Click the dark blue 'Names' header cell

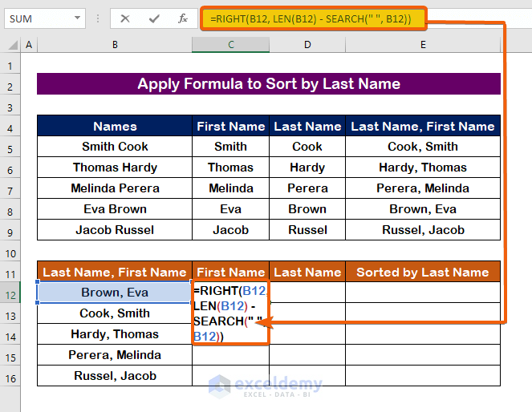click(x=115, y=126)
